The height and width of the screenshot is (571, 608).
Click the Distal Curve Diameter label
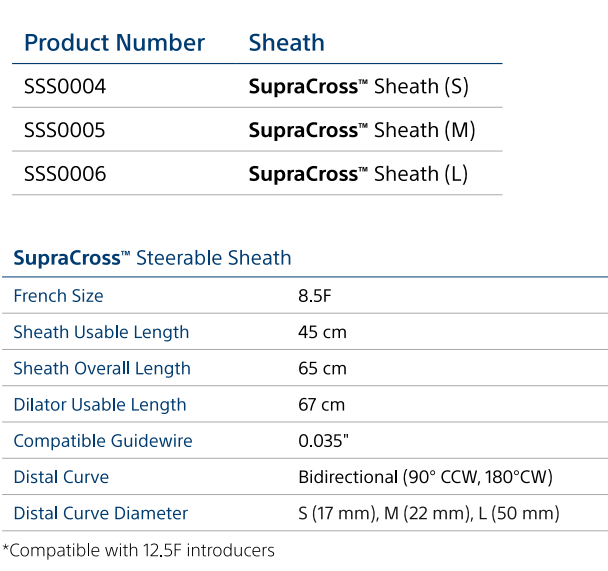101,513
